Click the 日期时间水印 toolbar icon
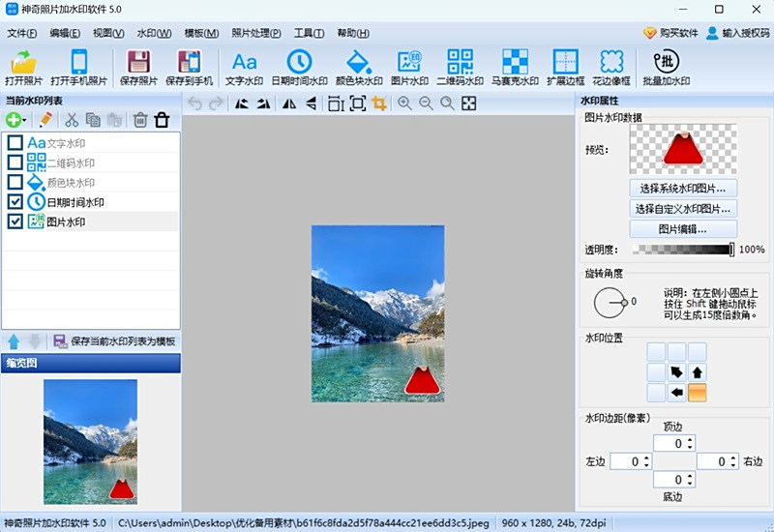Screen dimensions: 774x532 tap(299, 66)
